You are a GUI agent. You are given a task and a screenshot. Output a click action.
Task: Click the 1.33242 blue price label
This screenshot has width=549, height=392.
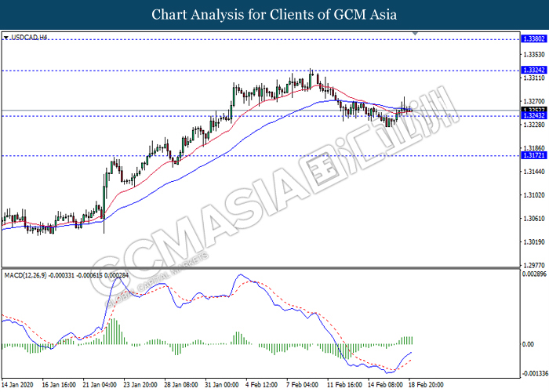coord(533,70)
